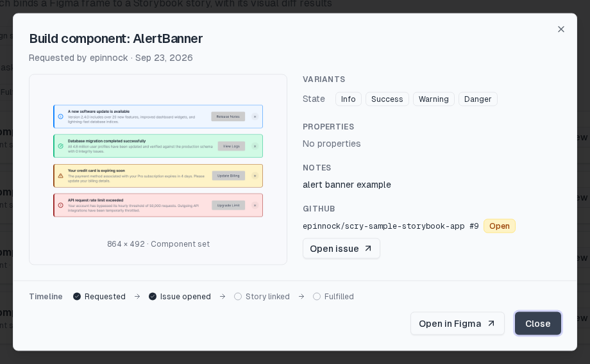This screenshot has width=590, height=364.
Task: Click the 'alert banner example' note text
Action: tap(347, 185)
